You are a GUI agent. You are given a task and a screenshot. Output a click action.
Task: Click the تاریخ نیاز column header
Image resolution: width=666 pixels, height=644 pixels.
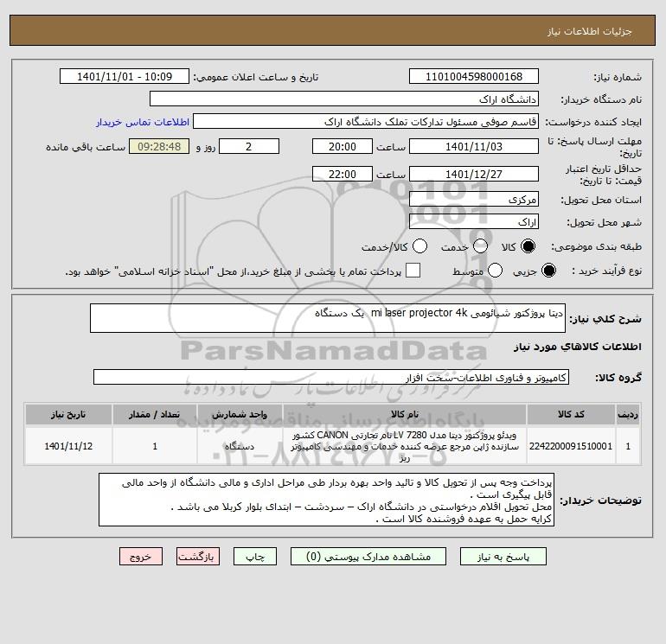68,414
